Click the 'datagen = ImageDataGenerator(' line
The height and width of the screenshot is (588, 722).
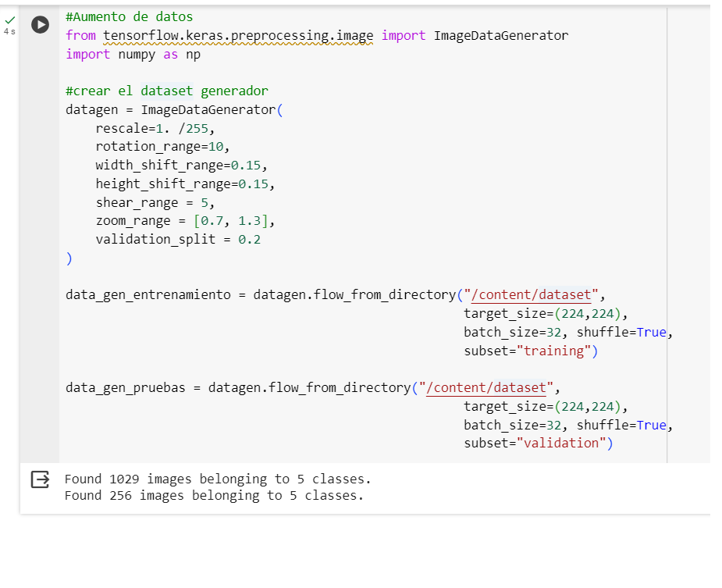174,109
